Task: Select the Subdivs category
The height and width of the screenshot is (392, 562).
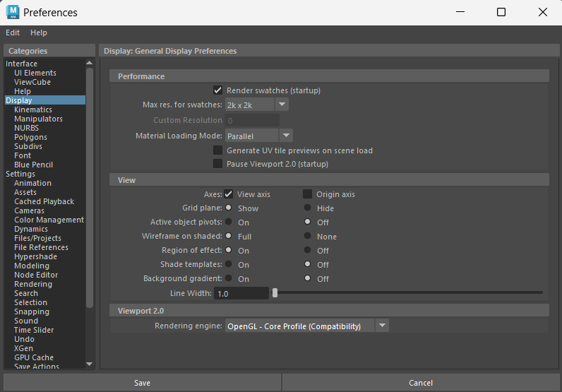Action: pyautogui.click(x=28, y=146)
